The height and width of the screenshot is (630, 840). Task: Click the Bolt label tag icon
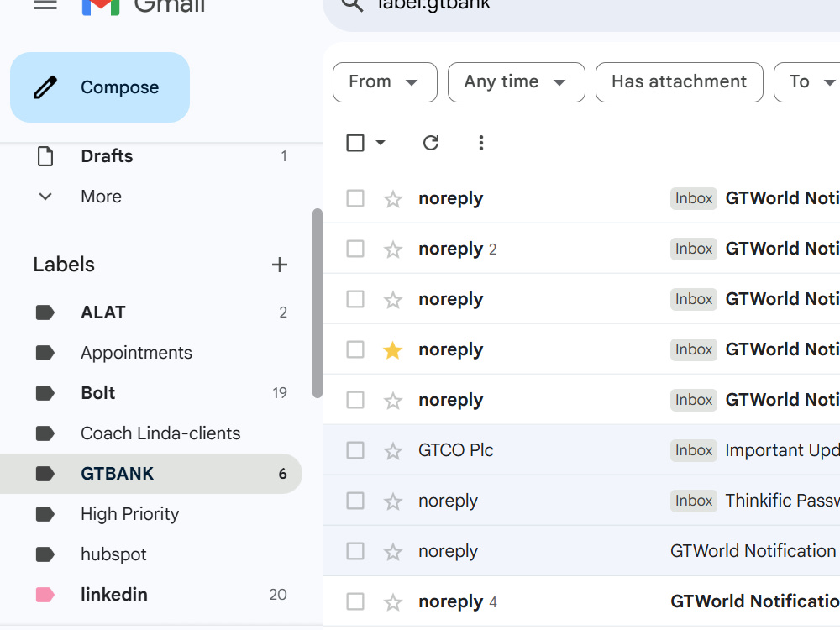click(x=45, y=392)
